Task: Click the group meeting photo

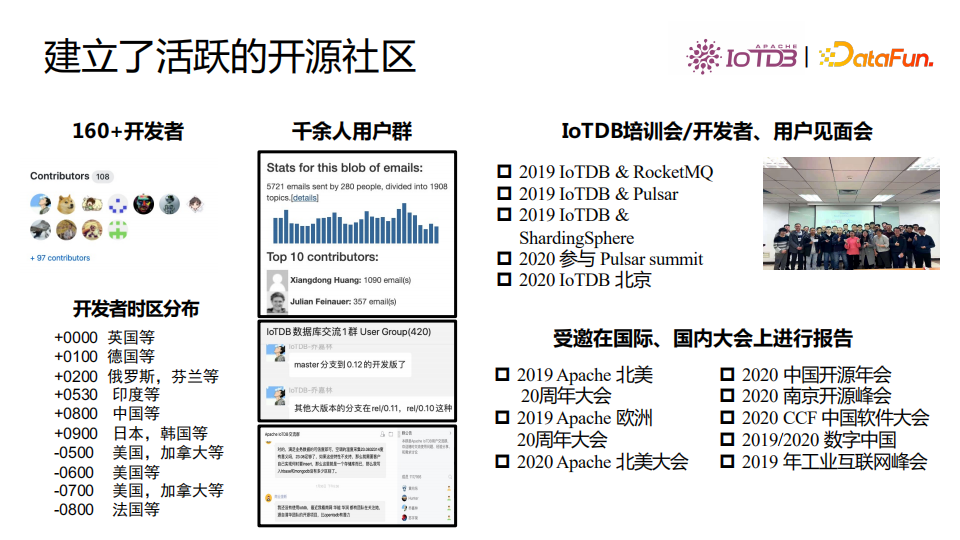Action: click(851, 213)
